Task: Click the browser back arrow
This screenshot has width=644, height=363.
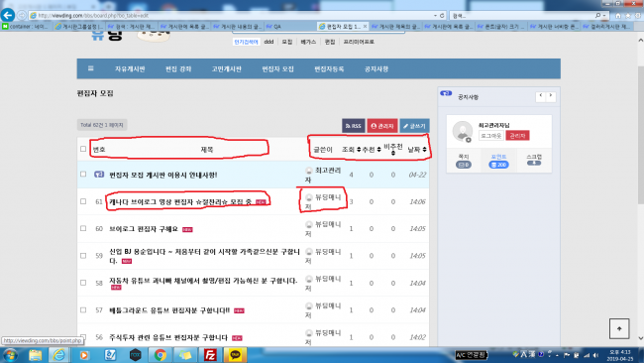Action: 7,15
